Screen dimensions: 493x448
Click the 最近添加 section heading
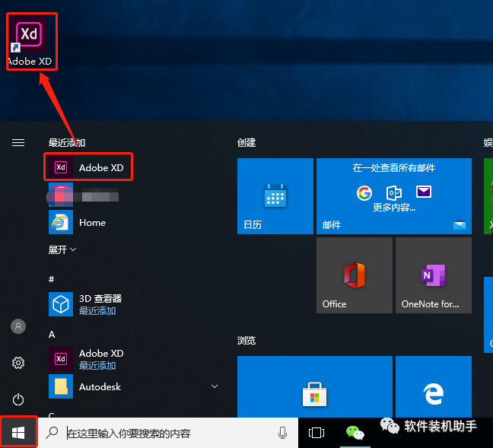point(67,143)
